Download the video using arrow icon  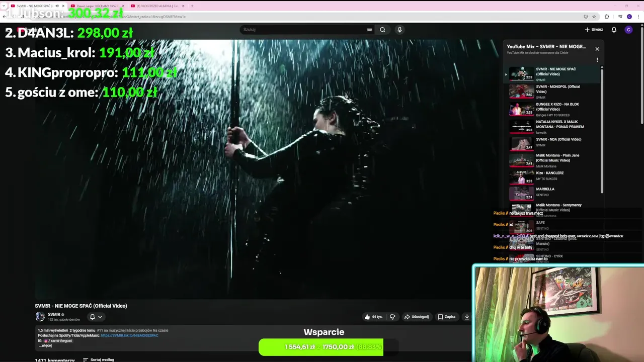coord(467,317)
